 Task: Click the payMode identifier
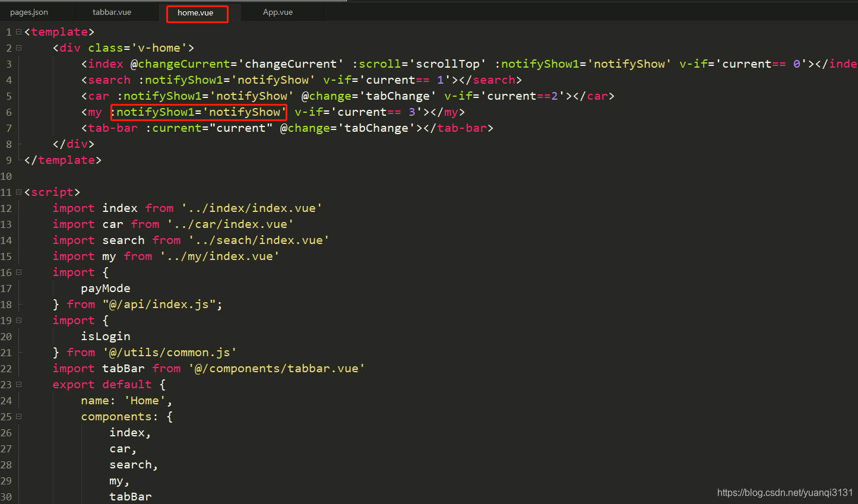[x=106, y=289]
